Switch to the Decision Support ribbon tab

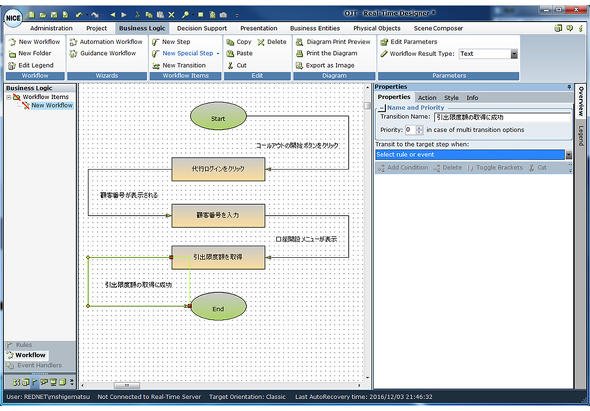coord(202,28)
